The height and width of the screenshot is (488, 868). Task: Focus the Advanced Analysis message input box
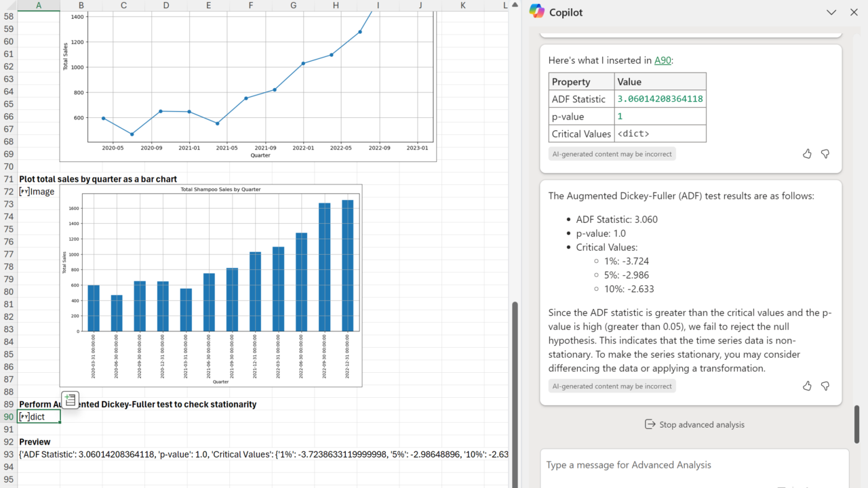[x=692, y=465]
